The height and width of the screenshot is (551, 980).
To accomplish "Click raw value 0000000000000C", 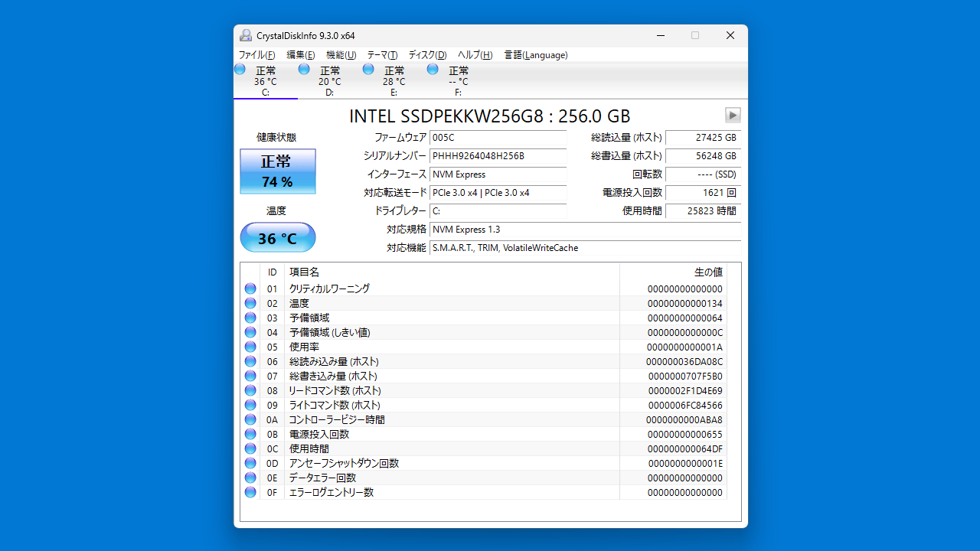I will tap(684, 333).
